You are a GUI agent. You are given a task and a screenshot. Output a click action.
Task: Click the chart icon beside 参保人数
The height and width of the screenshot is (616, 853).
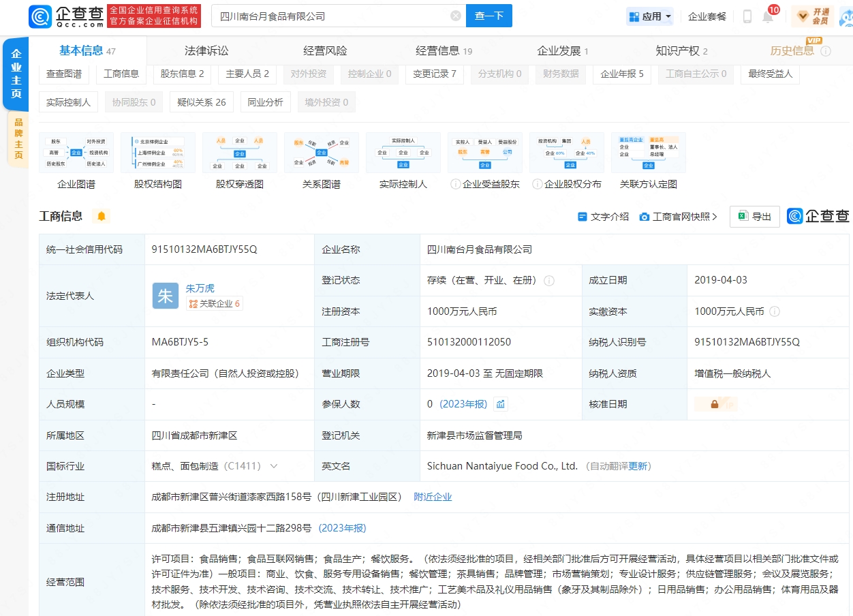click(501, 404)
